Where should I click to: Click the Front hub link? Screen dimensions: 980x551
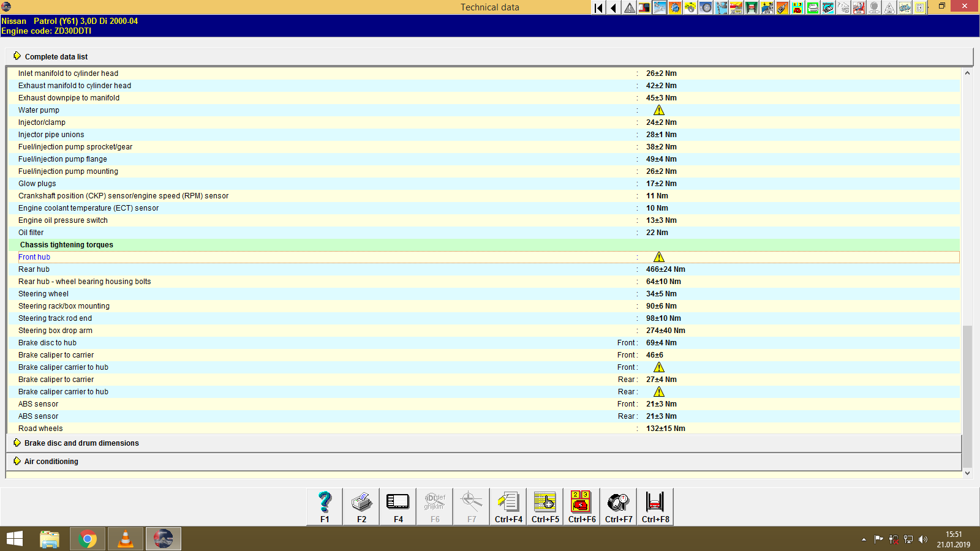tap(34, 257)
